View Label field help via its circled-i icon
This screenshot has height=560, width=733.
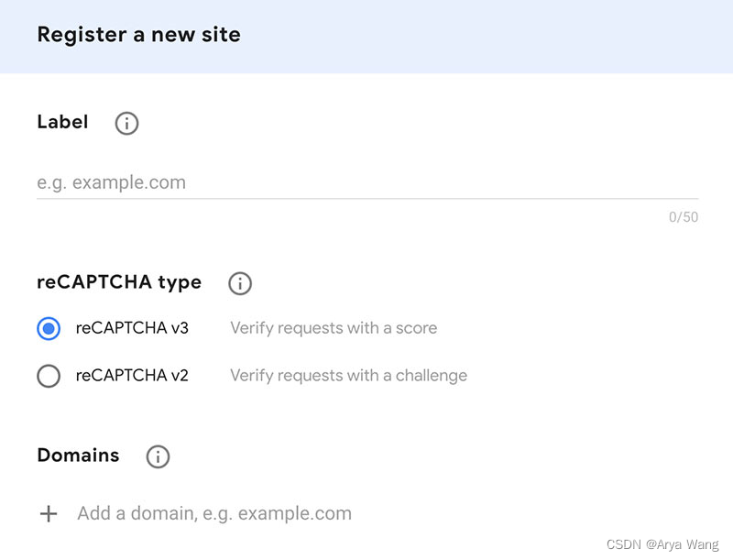[x=126, y=123]
